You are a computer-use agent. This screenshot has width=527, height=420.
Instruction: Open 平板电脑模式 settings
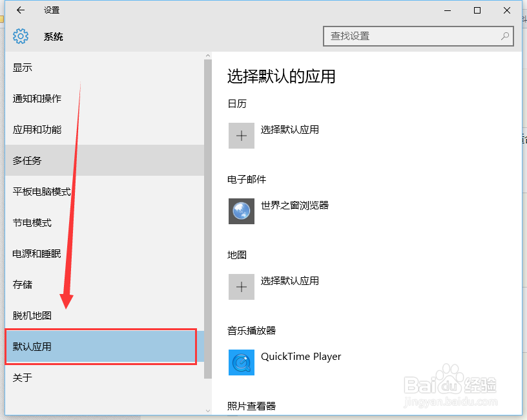coord(105,191)
